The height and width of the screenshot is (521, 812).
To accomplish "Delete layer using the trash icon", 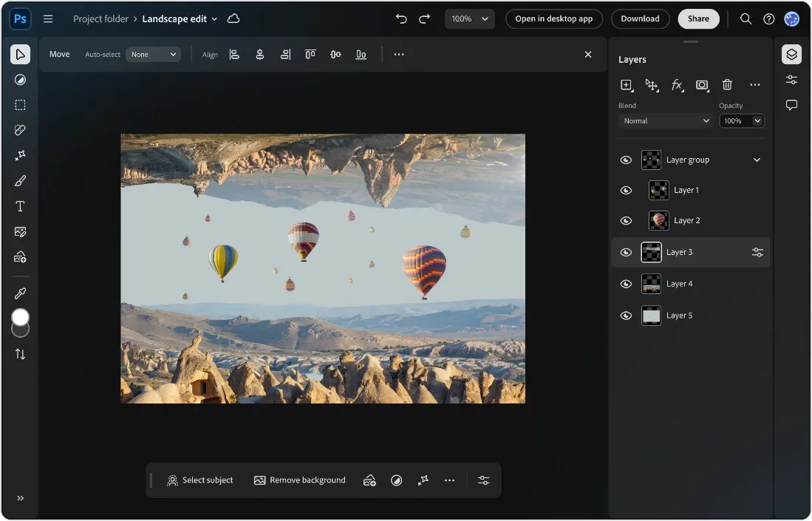I will [727, 85].
